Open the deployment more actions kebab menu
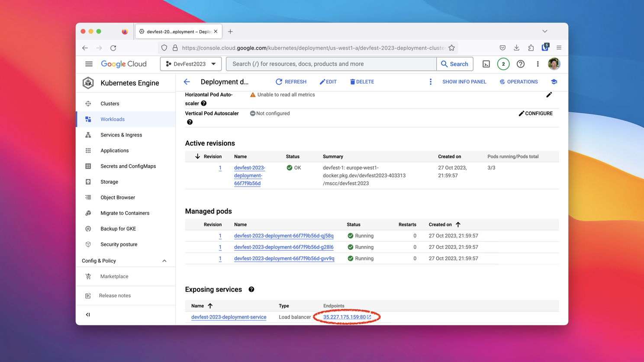This screenshot has width=644, height=362. tap(430, 82)
